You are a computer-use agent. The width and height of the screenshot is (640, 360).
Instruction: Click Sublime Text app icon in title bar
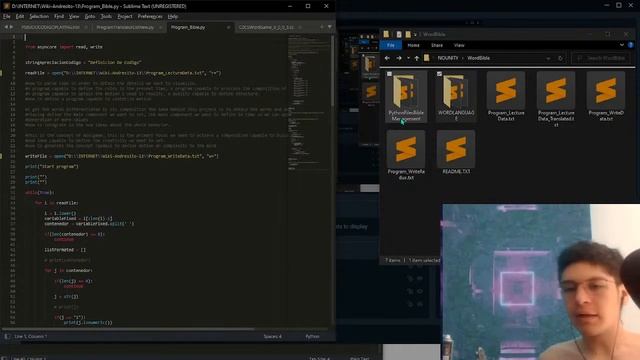point(6,6)
